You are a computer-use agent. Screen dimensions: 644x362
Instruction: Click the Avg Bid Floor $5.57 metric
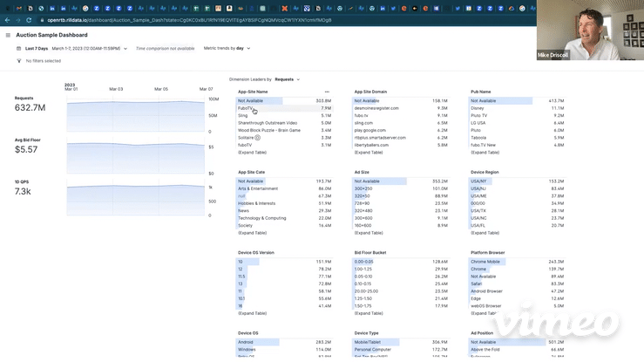[26, 150]
